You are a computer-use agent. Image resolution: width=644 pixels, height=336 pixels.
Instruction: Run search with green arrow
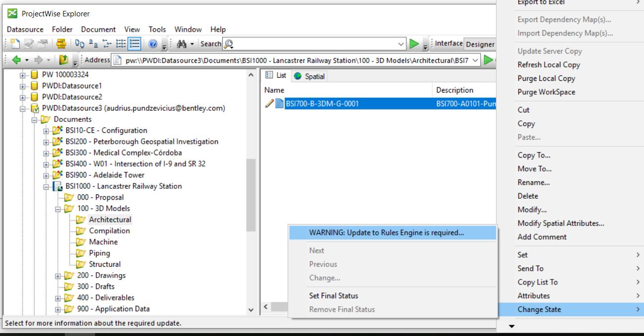[414, 44]
